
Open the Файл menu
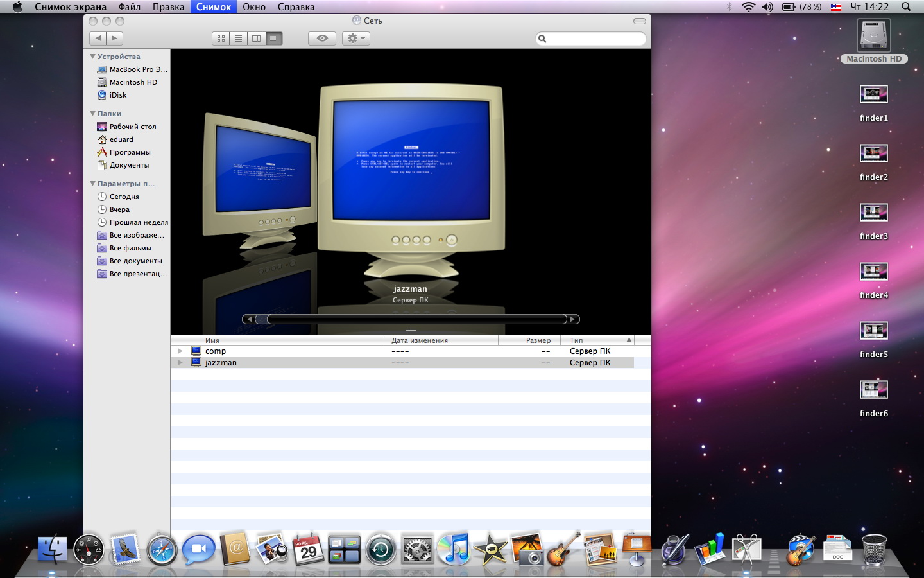(130, 7)
